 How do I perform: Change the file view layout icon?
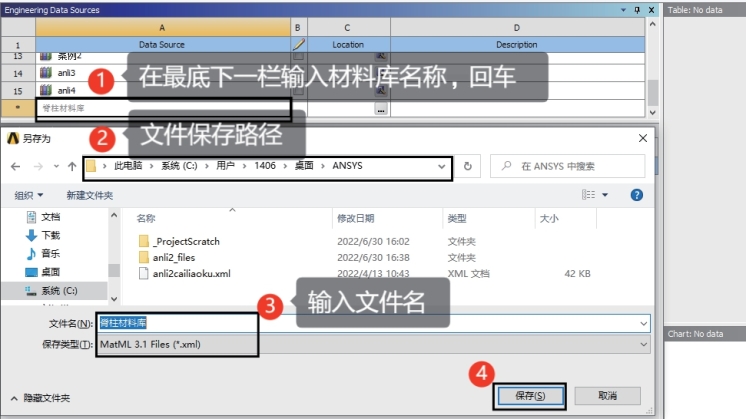tap(589, 195)
